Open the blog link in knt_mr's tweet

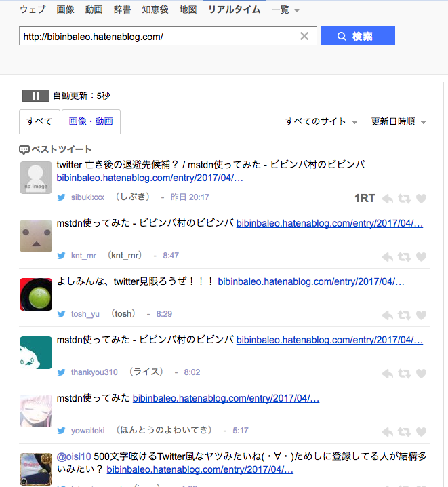point(329,223)
